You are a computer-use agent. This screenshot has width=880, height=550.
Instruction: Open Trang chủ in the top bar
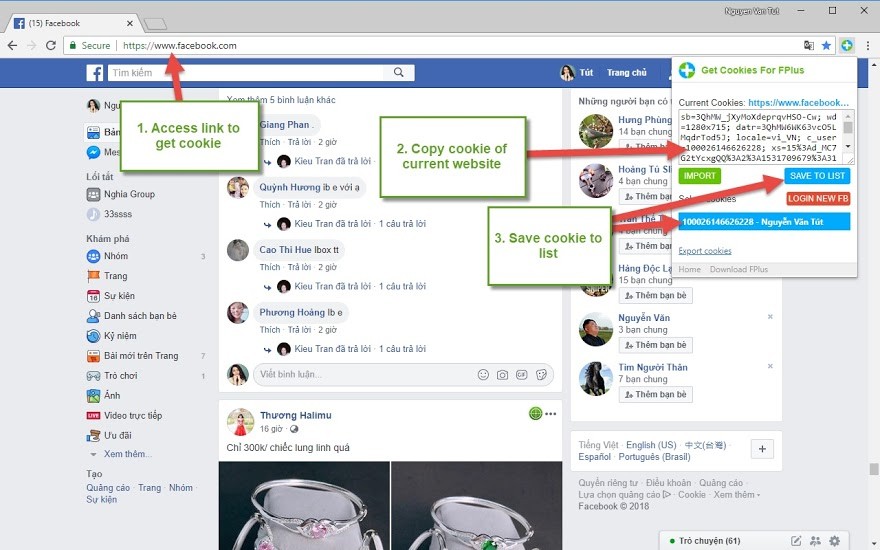627,72
